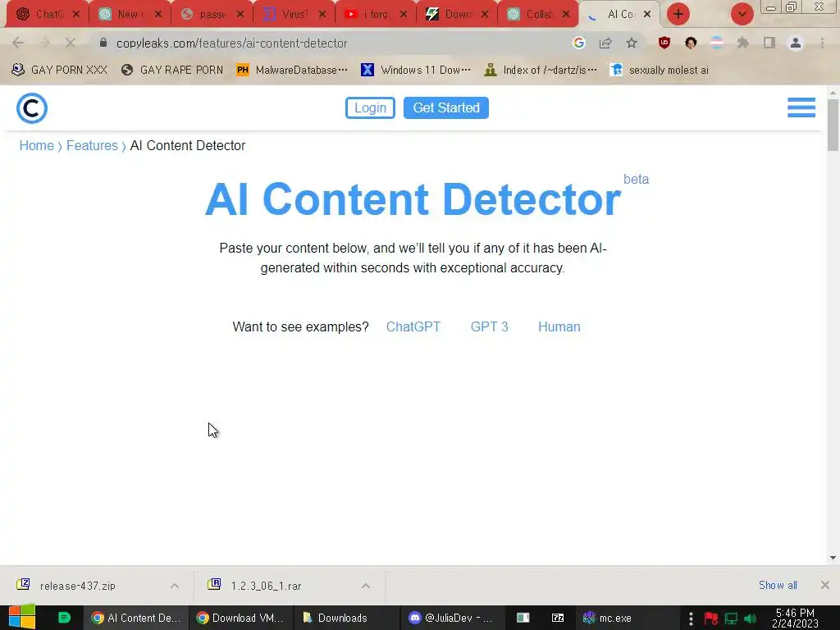Toggle the browser side panel

tap(769, 43)
